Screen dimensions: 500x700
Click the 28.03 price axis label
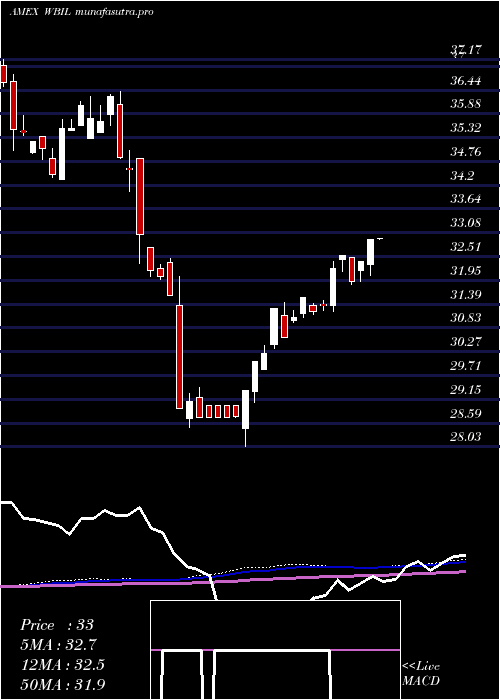coord(466,437)
